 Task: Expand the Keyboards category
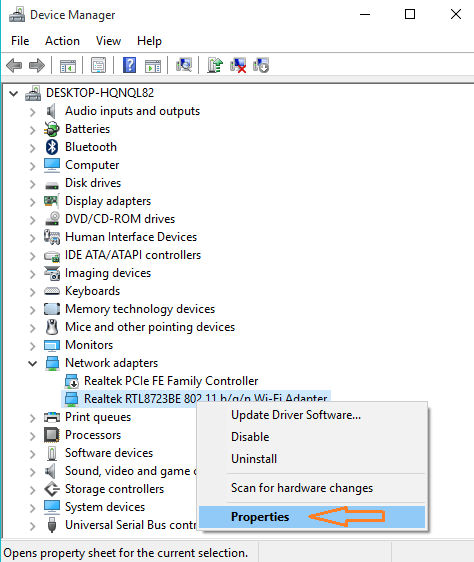33,292
